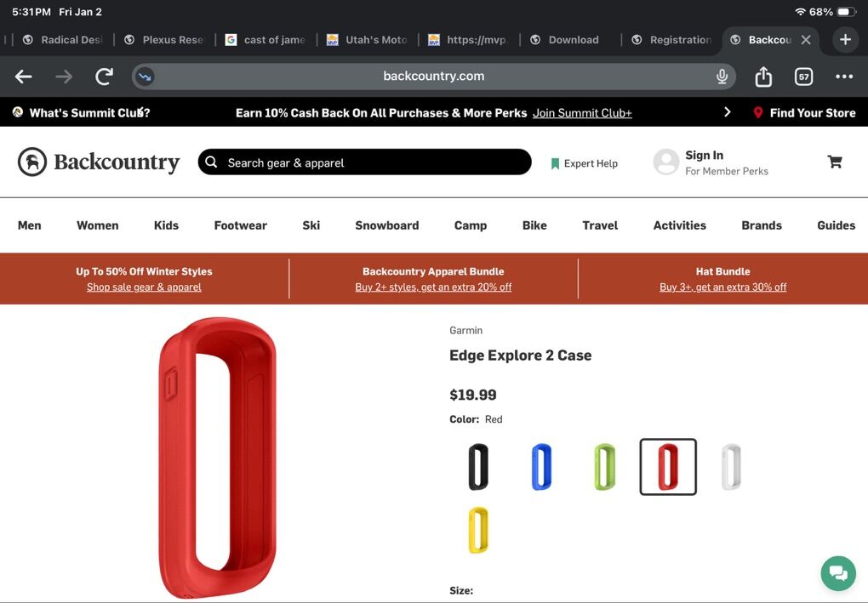Open the shopping cart icon
868x603 pixels.
click(x=835, y=162)
